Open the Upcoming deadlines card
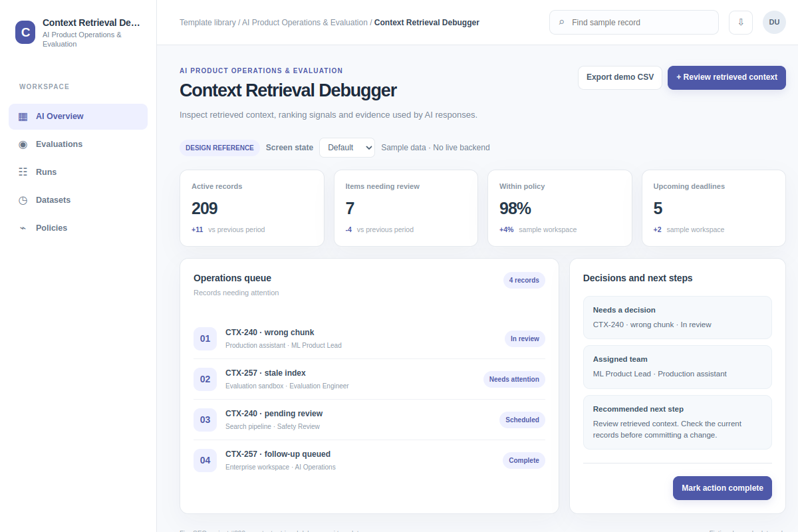798x532 pixels. pyautogui.click(x=714, y=208)
